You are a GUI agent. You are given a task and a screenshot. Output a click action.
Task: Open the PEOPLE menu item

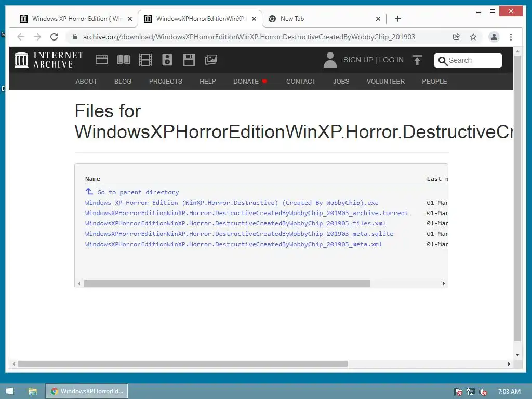click(x=434, y=82)
